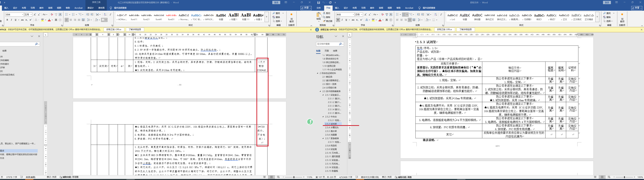The width and height of the screenshot is (644, 180).
Task: Open font size dropdown showing 四号
Action: coord(362,14)
